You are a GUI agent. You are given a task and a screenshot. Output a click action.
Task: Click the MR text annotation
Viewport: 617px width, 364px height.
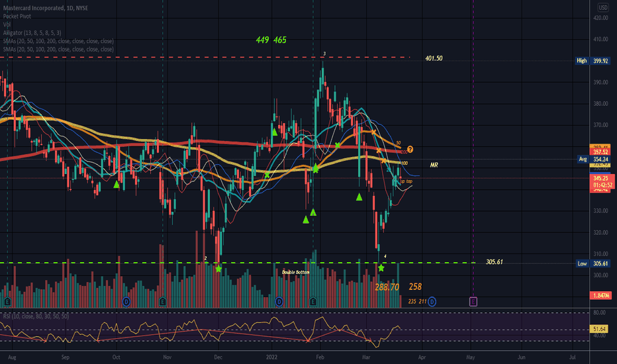(434, 165)
